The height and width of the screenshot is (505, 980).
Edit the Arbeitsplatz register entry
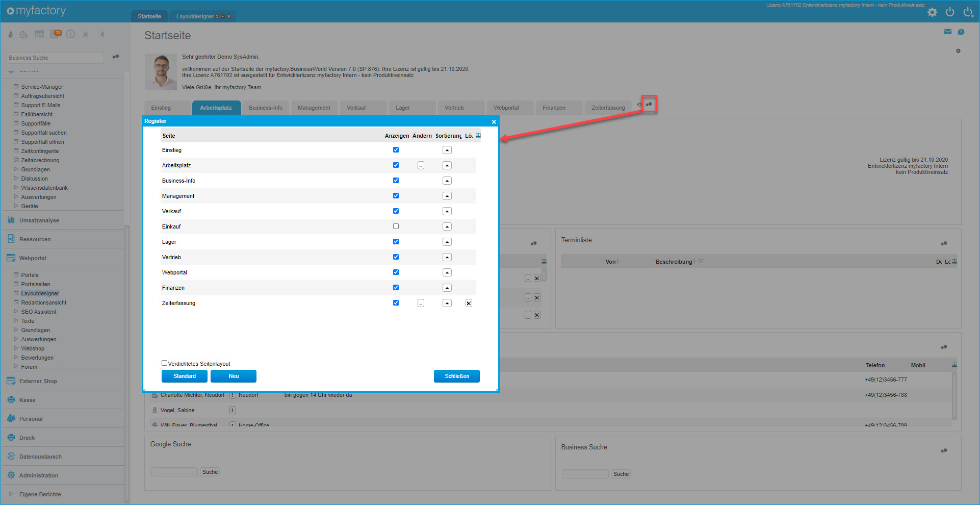pos(421,165)
